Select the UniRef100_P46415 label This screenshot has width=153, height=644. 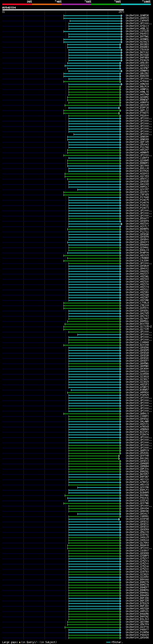point(137,636)
